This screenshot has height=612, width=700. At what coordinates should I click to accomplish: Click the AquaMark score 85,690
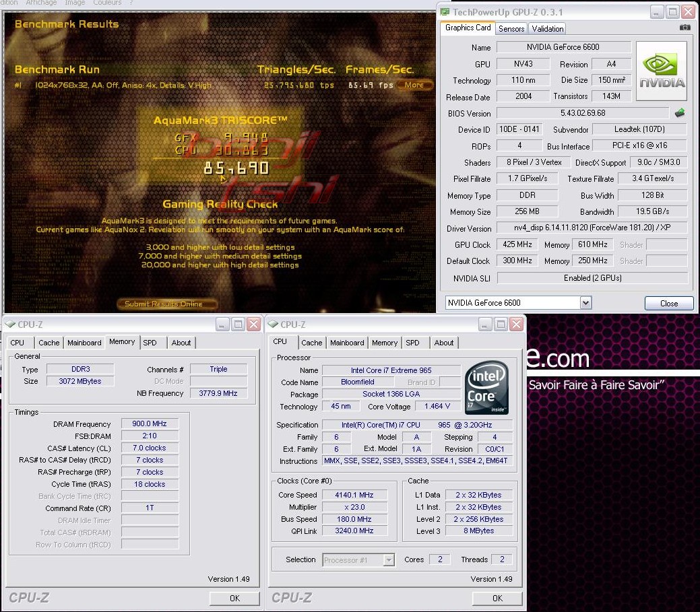(236, 168)
